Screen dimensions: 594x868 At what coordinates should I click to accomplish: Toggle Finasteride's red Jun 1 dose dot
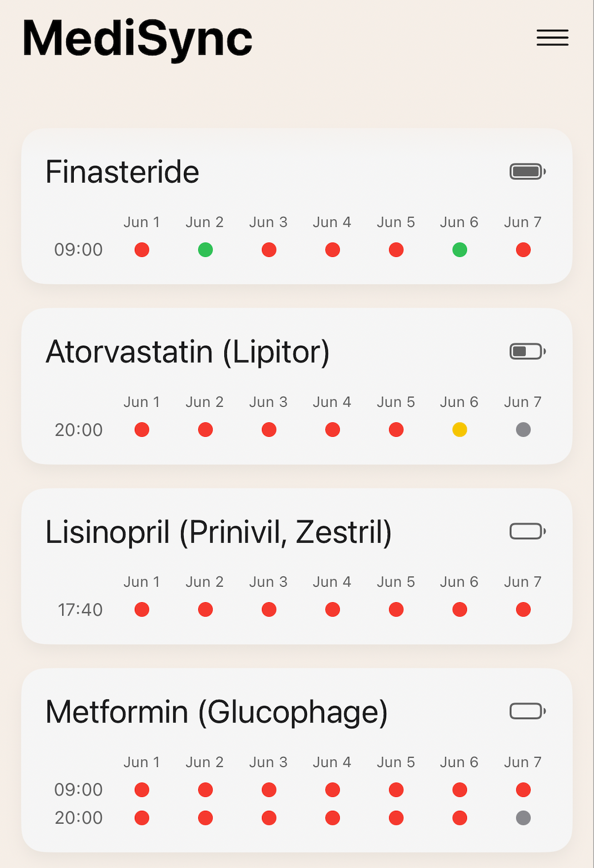tap(142, 250)
